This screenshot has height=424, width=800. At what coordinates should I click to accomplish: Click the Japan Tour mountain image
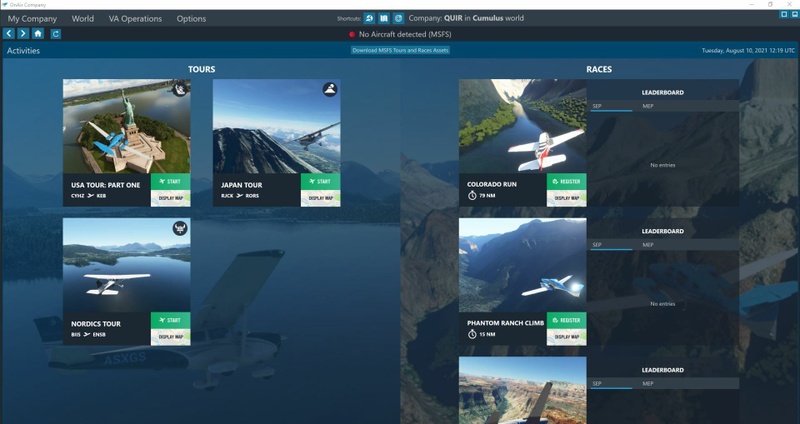point(277,126)
